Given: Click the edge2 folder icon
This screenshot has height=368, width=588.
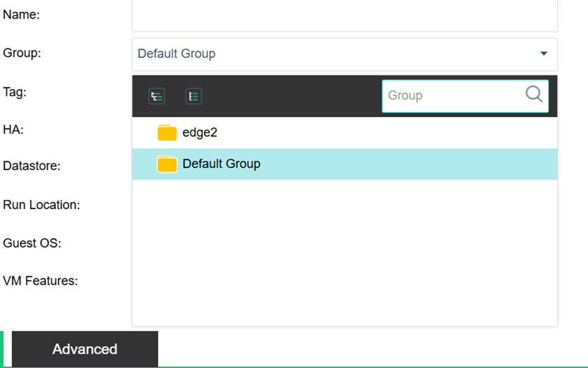Looking at the screenshot, I should point(167,133).
